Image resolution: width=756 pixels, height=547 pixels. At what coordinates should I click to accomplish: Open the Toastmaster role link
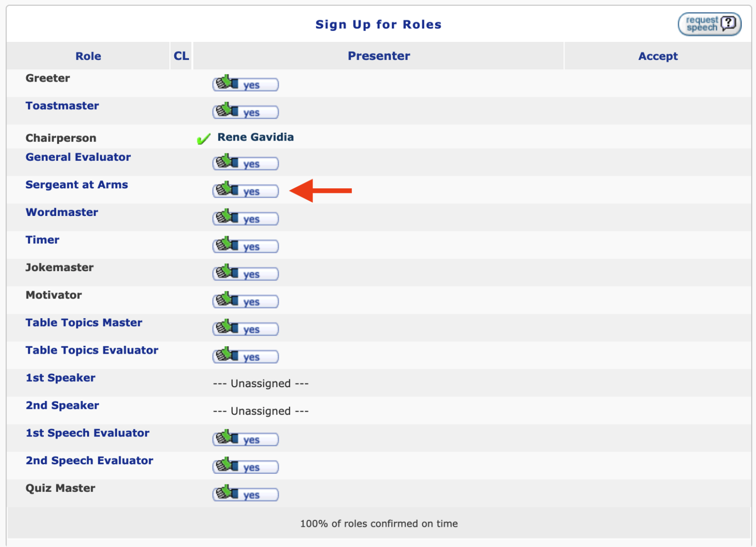point(62,106)
